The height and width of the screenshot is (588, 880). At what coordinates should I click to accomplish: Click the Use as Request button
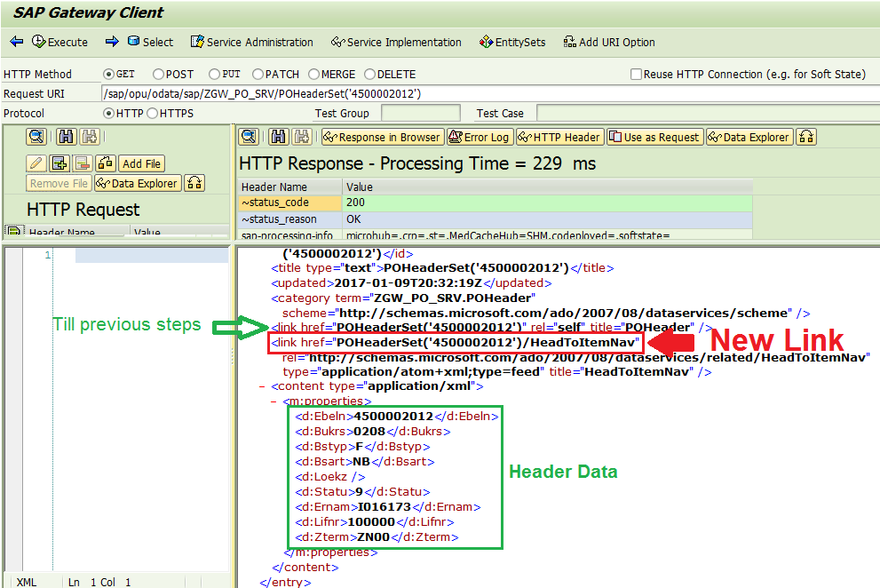[655, 137]
